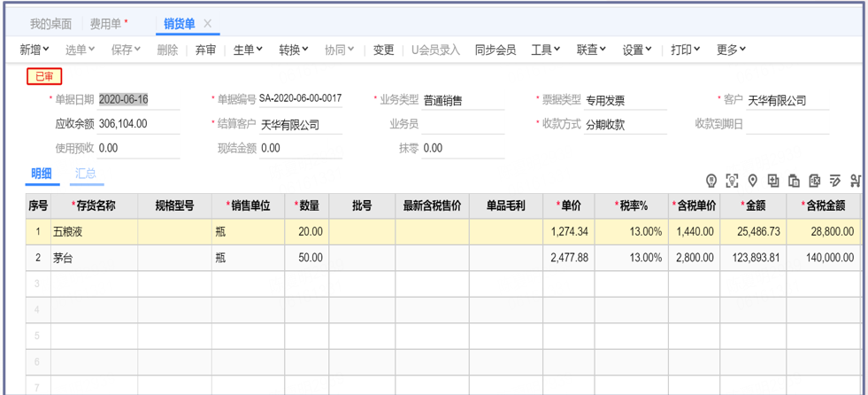Click the scan lightbulb icon in detail toolbar
Screen dimensions: 868x395
732,181
